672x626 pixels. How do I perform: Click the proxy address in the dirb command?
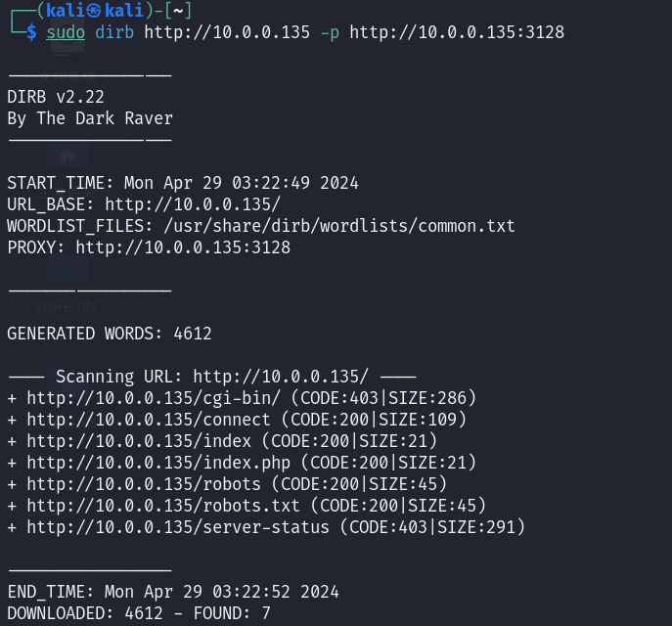tap(457, 33)
